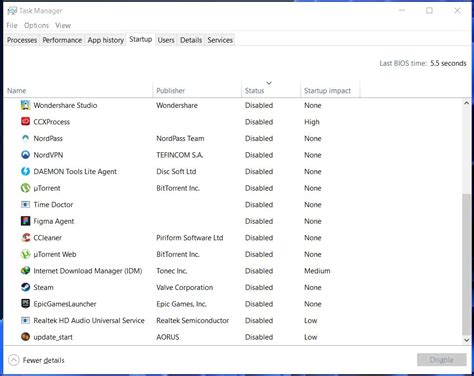Click the CCleaner icon
474x376 pixels.
[25, 237]
